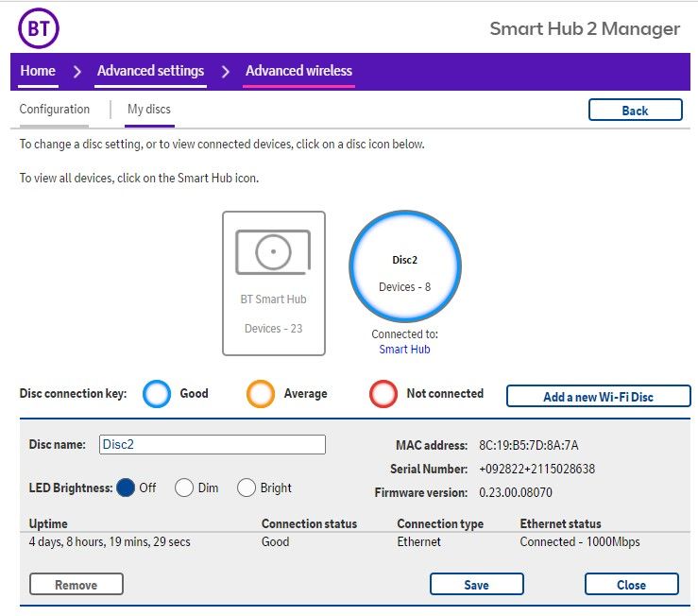The image size is (698, 616).
Task: Save the disc settings
Action: point(476,585)
